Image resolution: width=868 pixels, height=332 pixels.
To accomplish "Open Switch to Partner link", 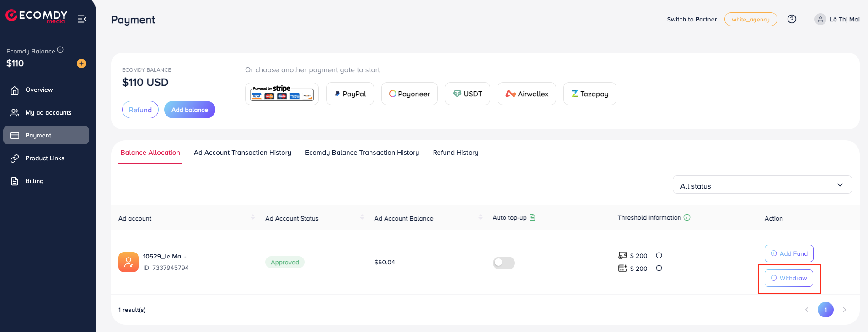I will [x=692, y=19].
